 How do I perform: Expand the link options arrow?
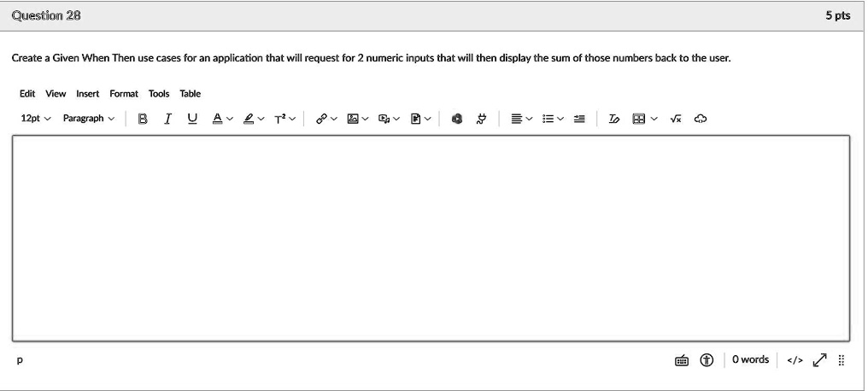(334, 119)
